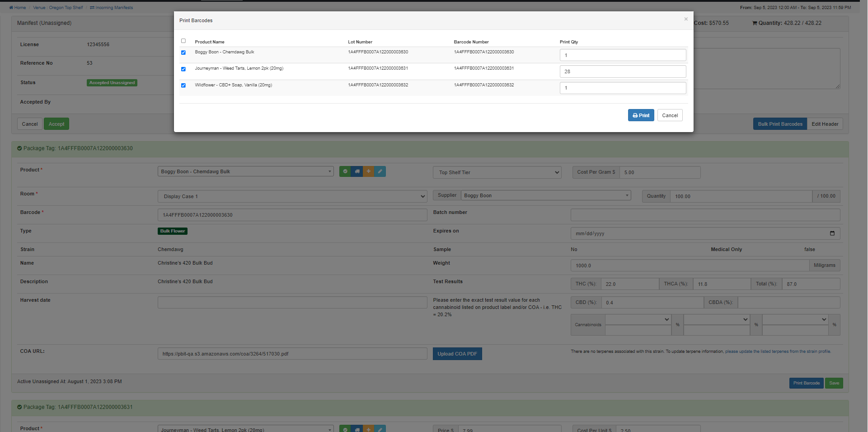Image resolution: width=868 pixels, height=432 pixels.
Task: Uncheck the Journeyman - Weed Tarts row checkbox
Action: click(183, 69)
